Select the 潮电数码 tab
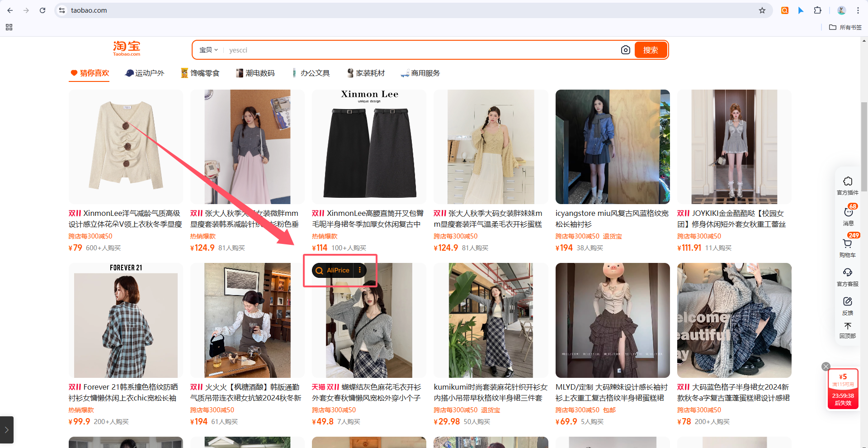This screenshot has width=868, height=448. click(255, 73)
